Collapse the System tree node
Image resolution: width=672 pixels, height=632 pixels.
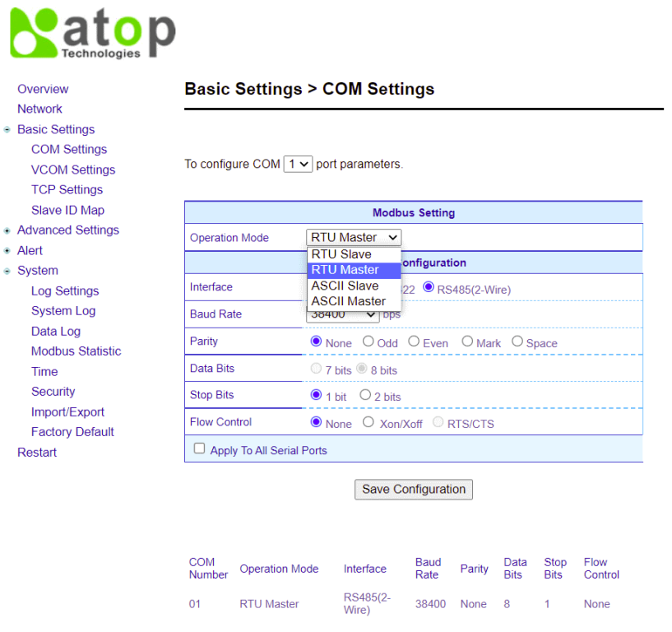click(7, 271)
